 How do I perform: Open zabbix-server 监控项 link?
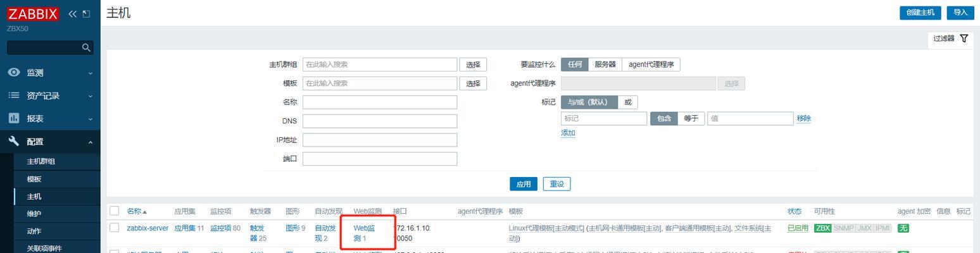[x=221, y=228]
